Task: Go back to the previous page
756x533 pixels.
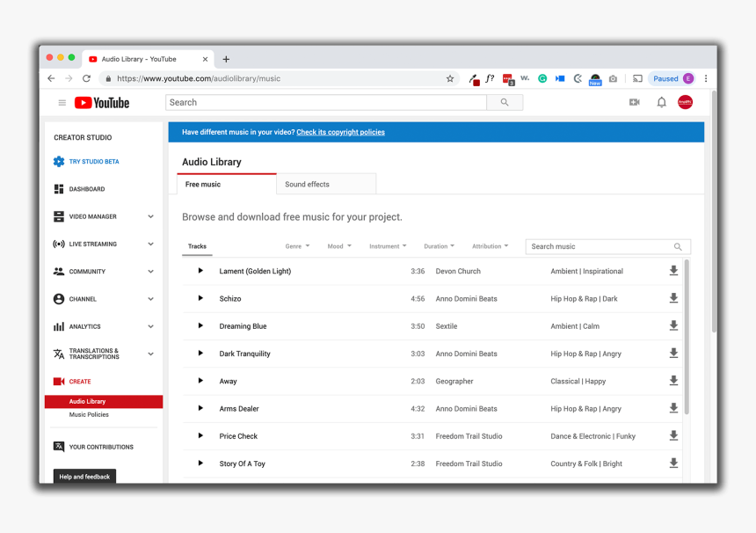Action: 51,78
